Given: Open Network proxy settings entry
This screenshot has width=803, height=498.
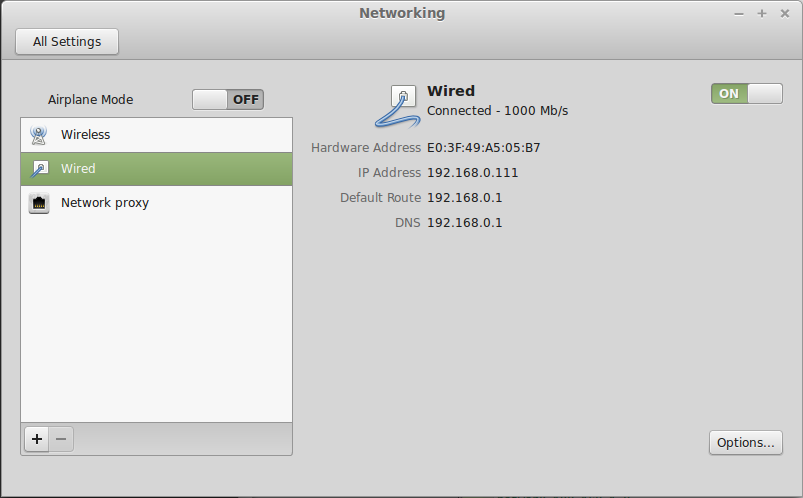Looking at the screenshot, I should pyautogui.click(x=157, y=203).
